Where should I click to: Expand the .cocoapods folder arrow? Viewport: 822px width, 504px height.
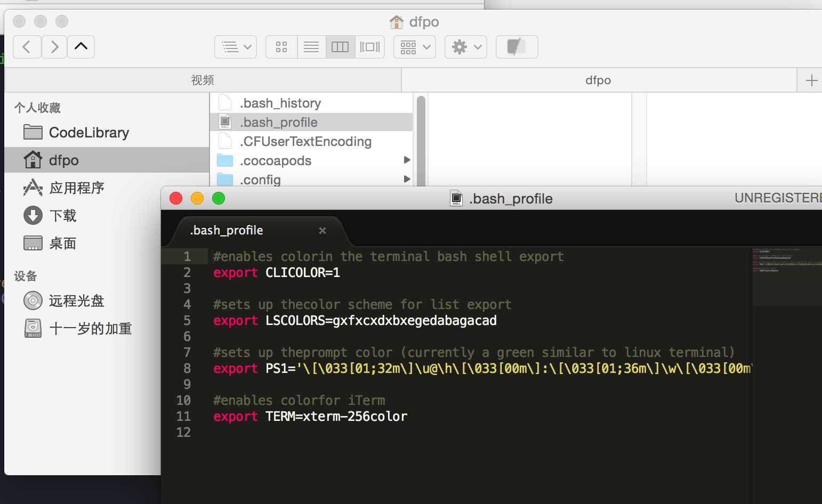pos(407,160)
